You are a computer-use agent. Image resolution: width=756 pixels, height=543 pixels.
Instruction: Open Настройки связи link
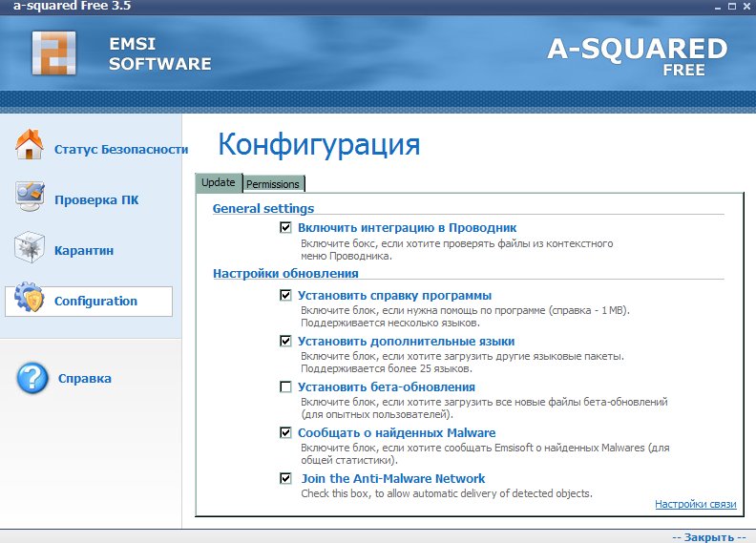click(696, 504)
